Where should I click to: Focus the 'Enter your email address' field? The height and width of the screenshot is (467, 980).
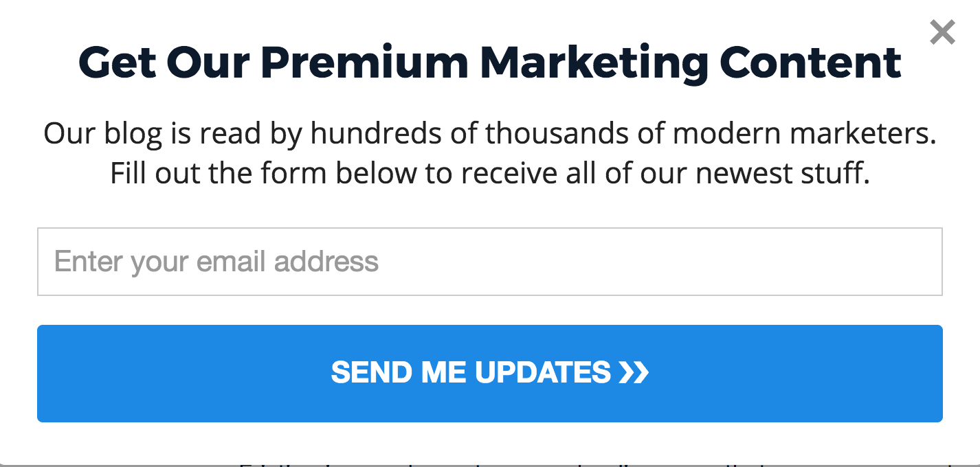pos(489,262)
